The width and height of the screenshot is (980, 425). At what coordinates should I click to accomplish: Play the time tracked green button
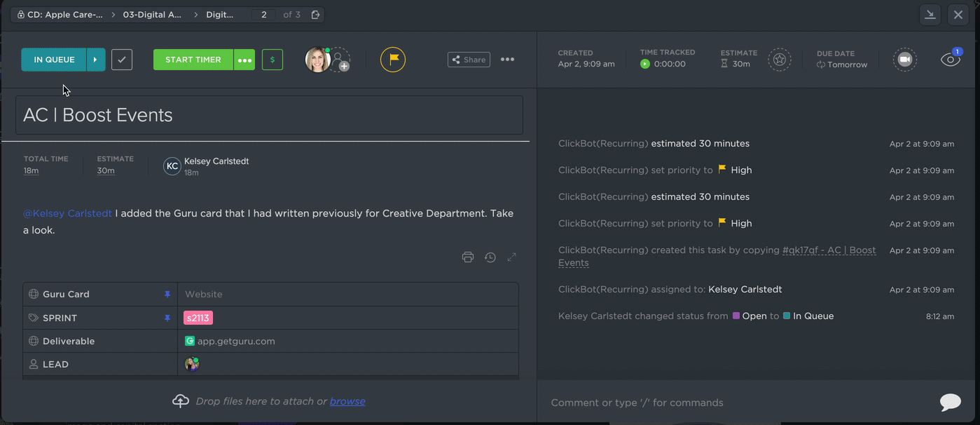pos(645,64)
